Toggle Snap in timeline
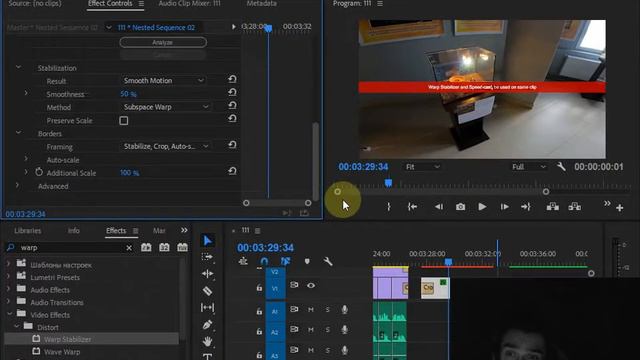The image size is (640, 360). pos(264,261)
